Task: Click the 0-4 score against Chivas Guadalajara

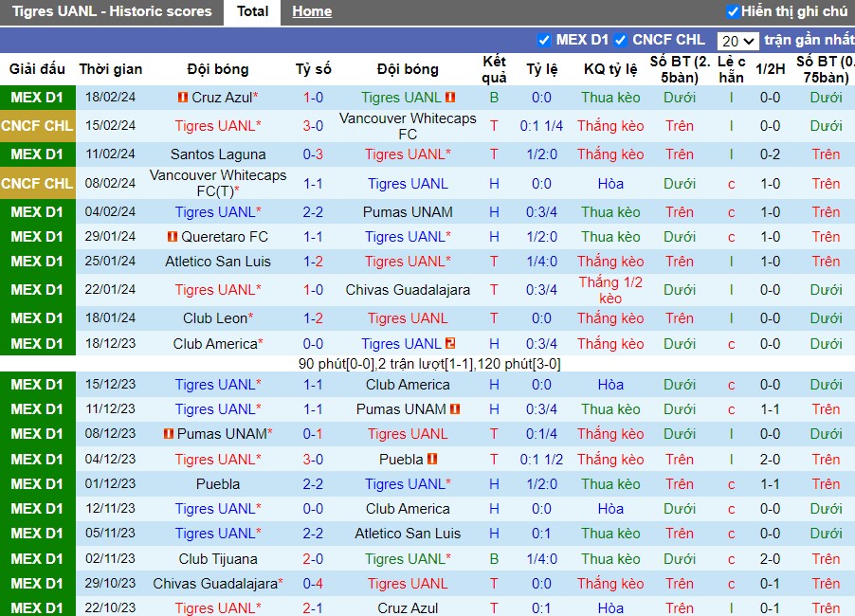Action: coord(313,583)
